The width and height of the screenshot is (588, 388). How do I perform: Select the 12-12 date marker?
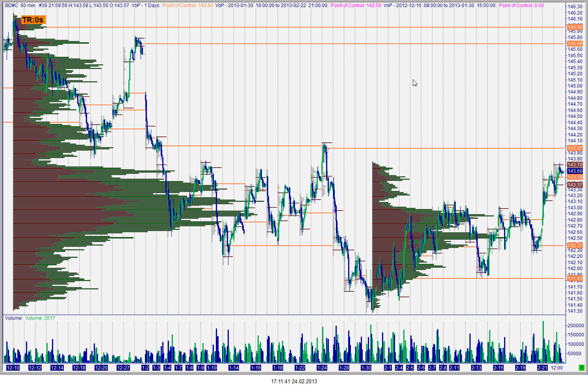[35, 367]
